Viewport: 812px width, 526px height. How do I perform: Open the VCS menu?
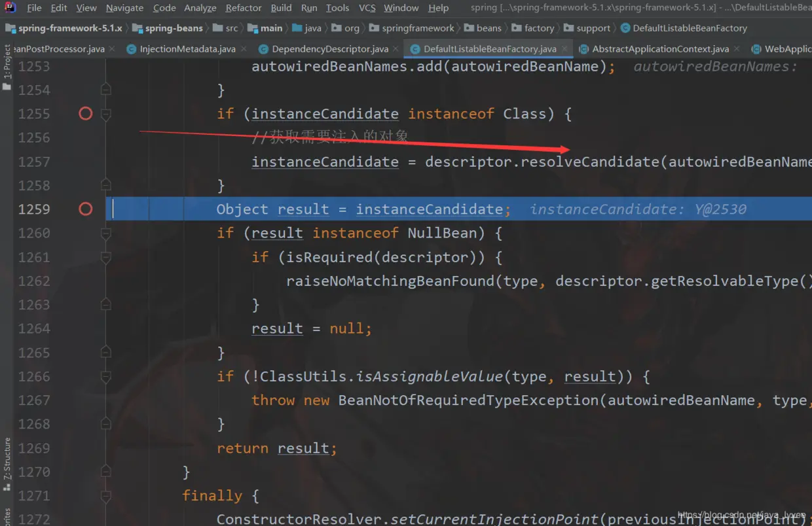tap(367, 8)
